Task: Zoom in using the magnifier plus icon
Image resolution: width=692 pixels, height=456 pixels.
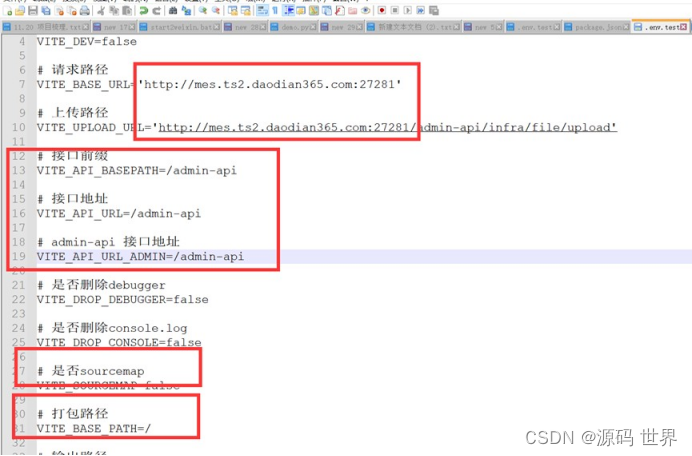Action: (x=203, y=11)
